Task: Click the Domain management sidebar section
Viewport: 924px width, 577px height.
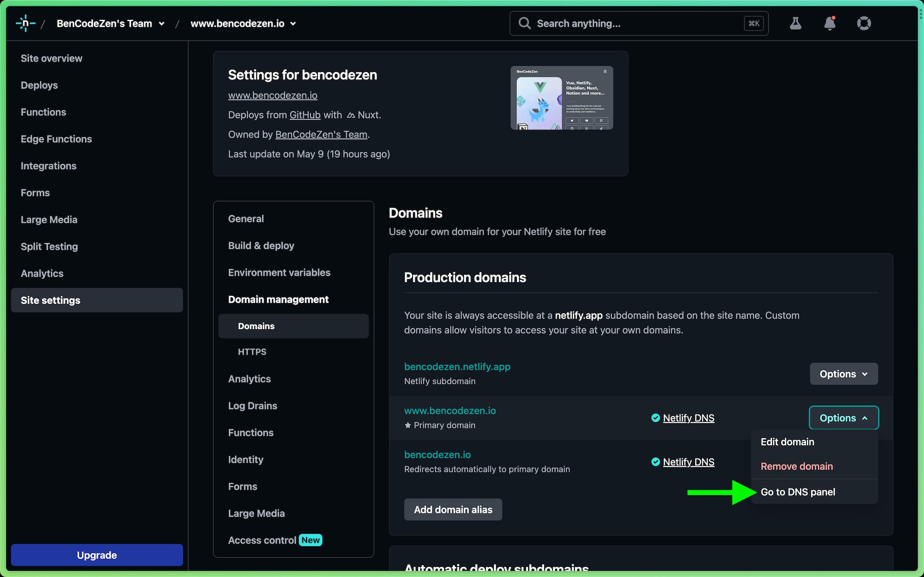Action: (x=278, y=298)
